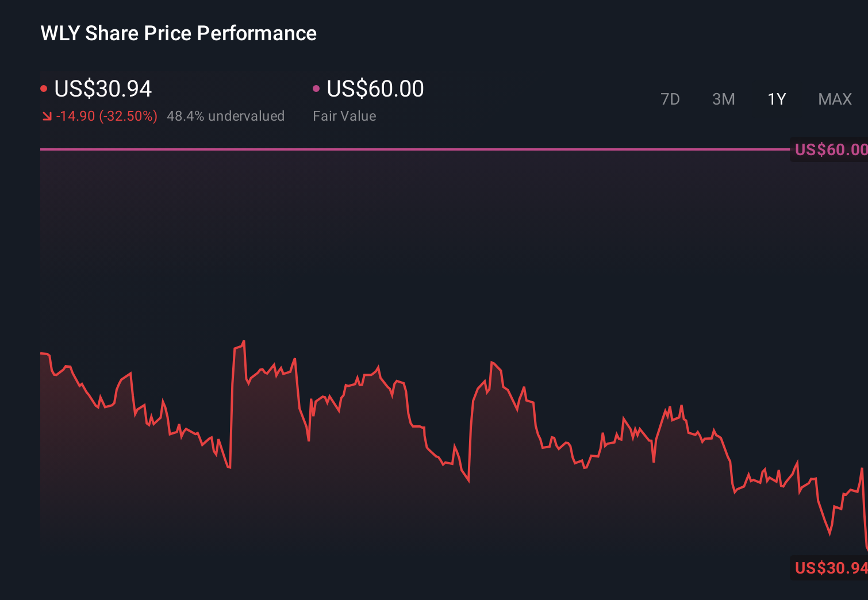Open the MAX time range view

834,99
